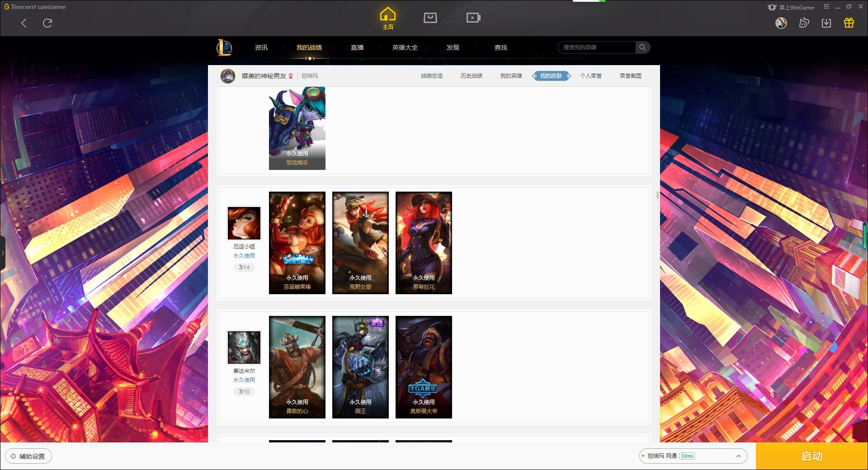Viewport: 868px width, 470px height.
Task: Click the 驯龙炮手 skin thumbnail
Action: 297,128
